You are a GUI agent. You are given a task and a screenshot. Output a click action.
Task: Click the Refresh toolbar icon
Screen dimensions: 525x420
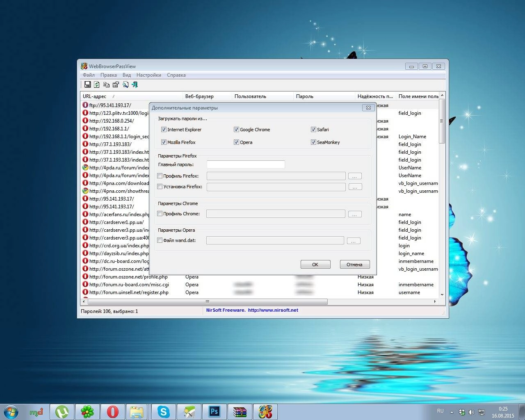coord(97,84)
